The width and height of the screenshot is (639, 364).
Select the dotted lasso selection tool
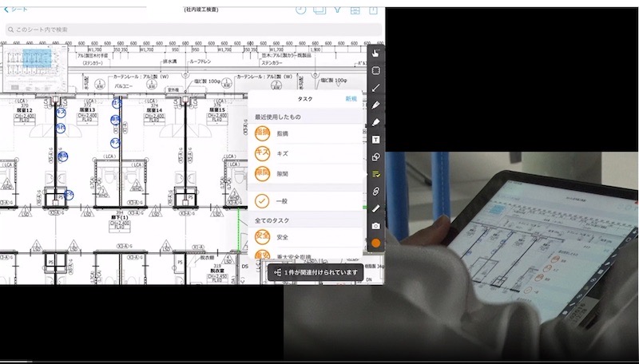(x=375, y=70)
